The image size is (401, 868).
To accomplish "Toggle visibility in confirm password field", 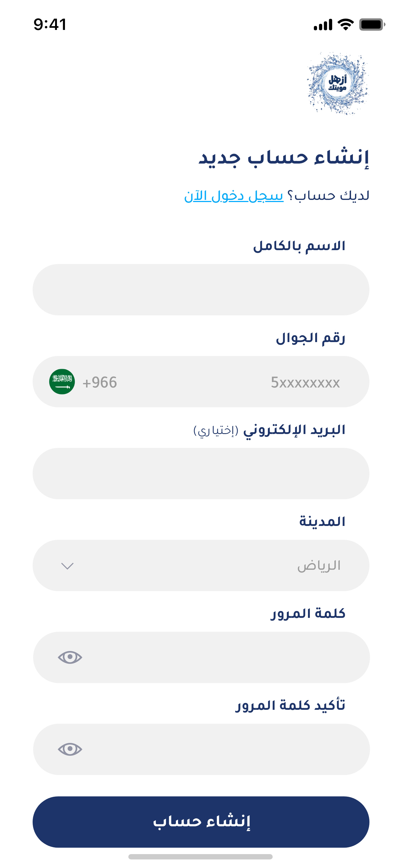I will click(70, 749).
